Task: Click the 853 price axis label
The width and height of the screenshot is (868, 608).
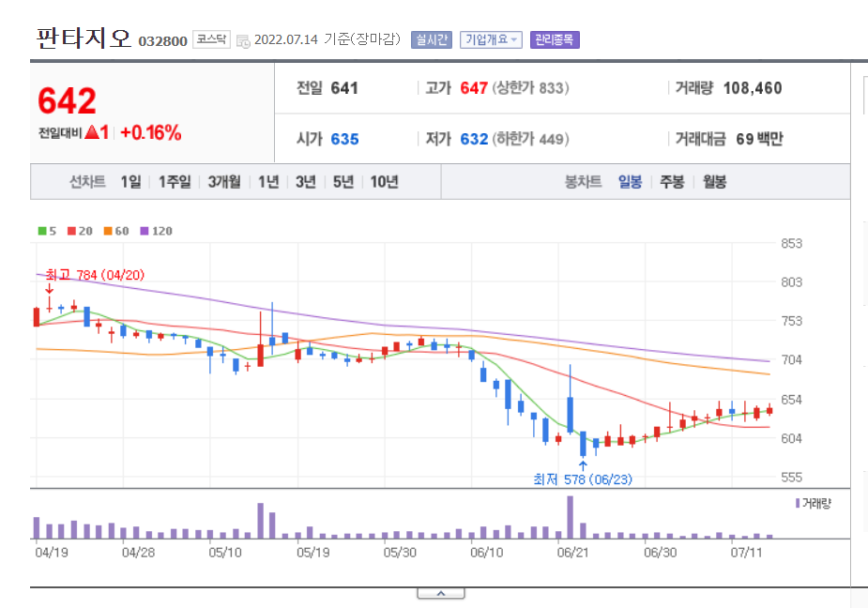Action: [x=792, y=244]
